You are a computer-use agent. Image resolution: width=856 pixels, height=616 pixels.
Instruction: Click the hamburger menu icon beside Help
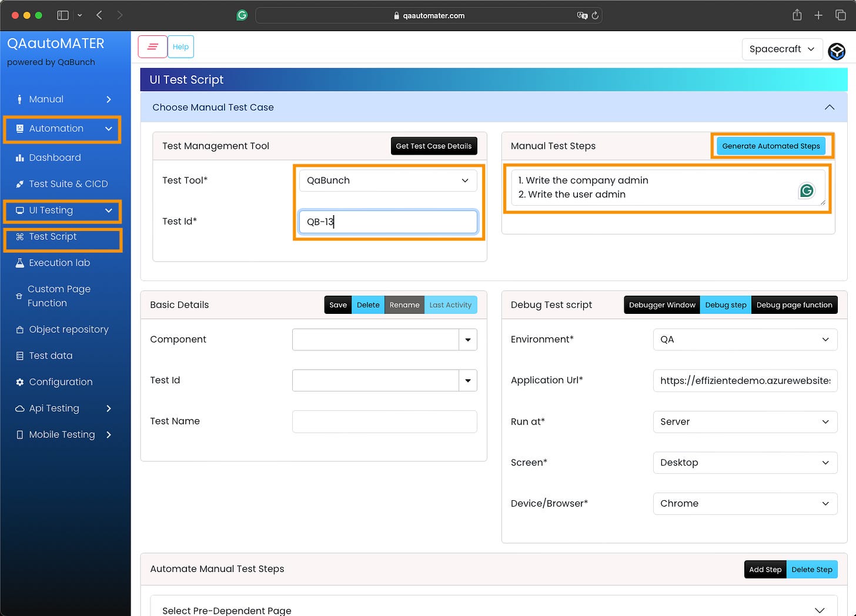[152, 46]
